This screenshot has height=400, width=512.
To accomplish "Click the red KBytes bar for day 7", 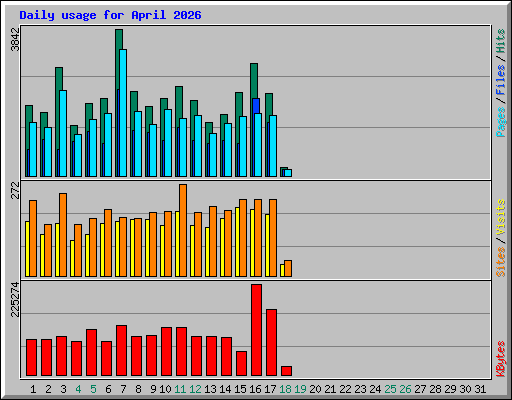I will [121, 351].
